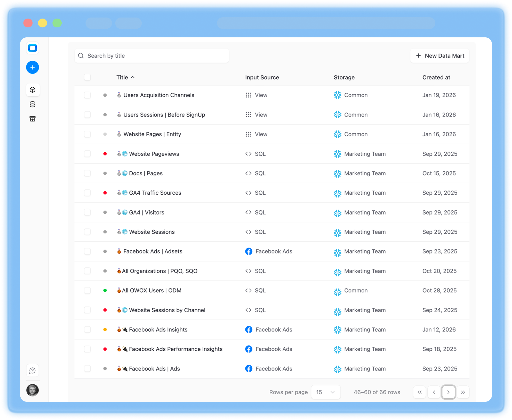Click the New Data Mart button
The image size is (512, 420).
coord(439,55)
